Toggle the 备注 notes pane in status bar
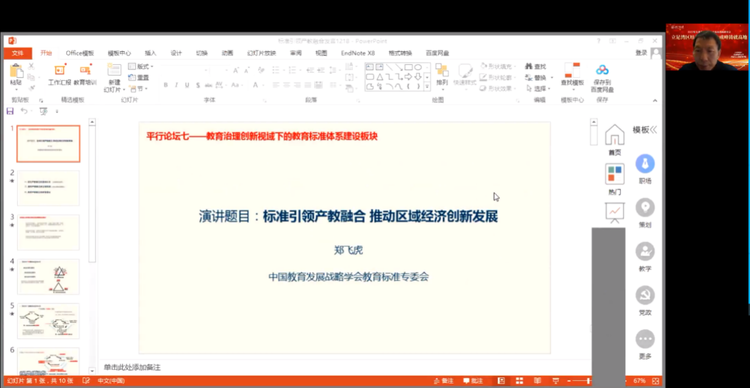The width and height of the screenshot is (750, 388). coord(443,381)
